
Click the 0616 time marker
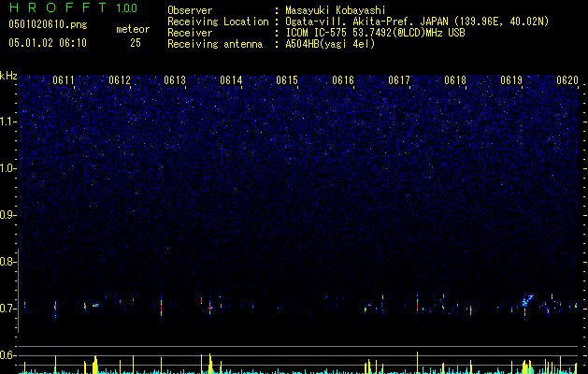click(x=343, y=80)
